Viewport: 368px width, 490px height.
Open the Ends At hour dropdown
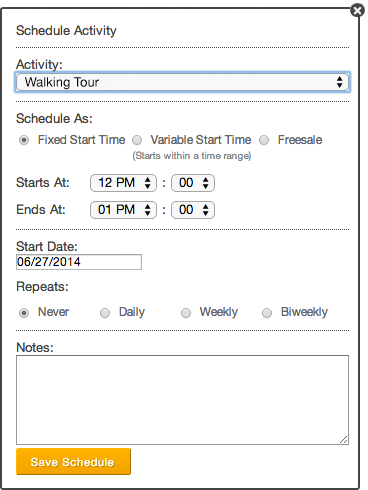[123, 210]
